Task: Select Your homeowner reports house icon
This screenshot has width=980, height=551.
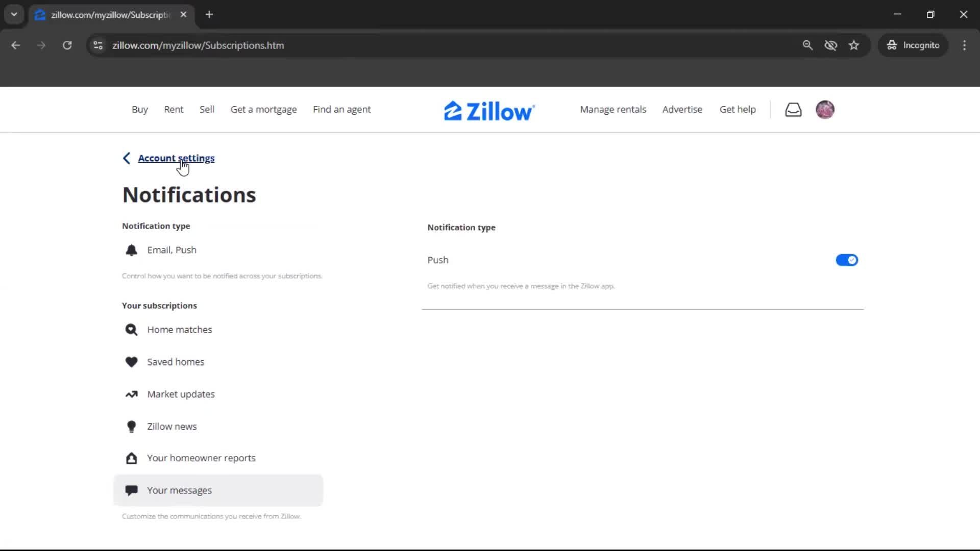Action: click(131, 458)
